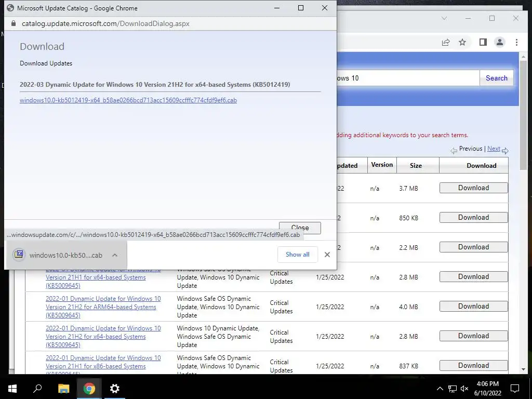The height and width of the screenshot is (399, 532).
Task: Switch to Chrome on the taskbar
Action: pos(89,389)
